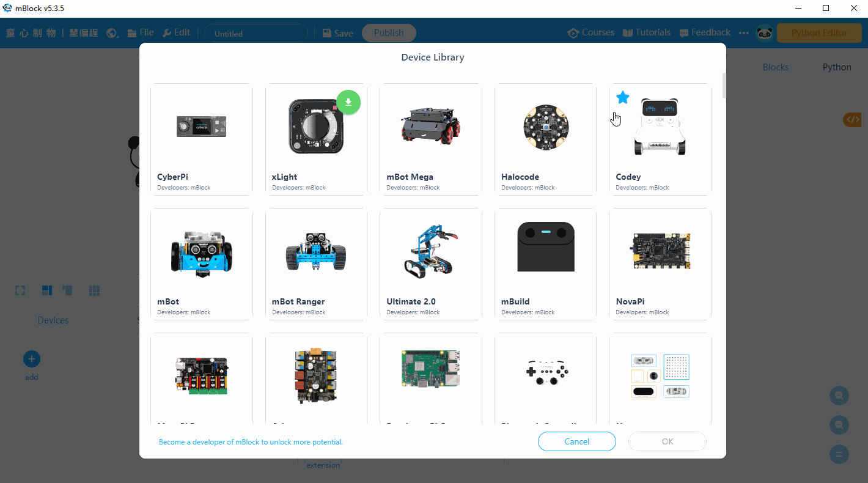The width and height of the screenshot is (868, 483).
Task: Click the Untitled project name field
Action: [x=256, y=34]
